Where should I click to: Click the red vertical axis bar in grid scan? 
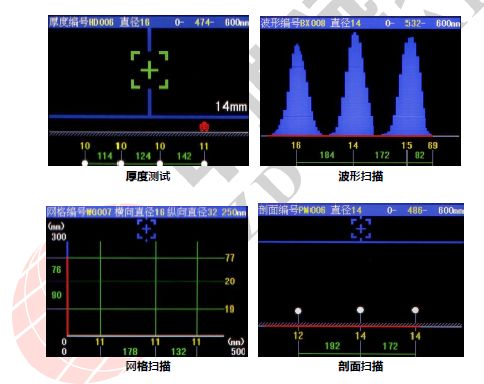pyautogui.click(x=68, y=296)
